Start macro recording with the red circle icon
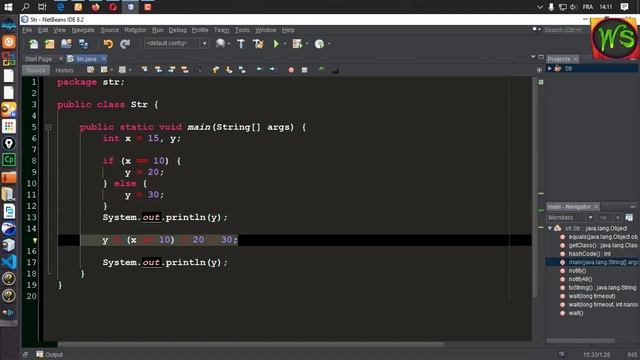640x360 pixels. tap(291, 70)
